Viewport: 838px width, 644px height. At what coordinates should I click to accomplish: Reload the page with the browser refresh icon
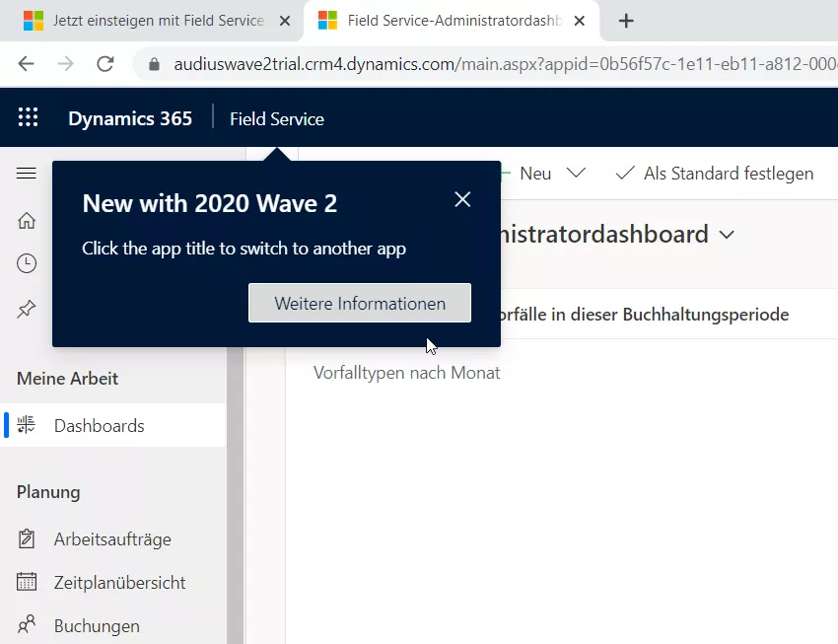[x=105, y=64]
